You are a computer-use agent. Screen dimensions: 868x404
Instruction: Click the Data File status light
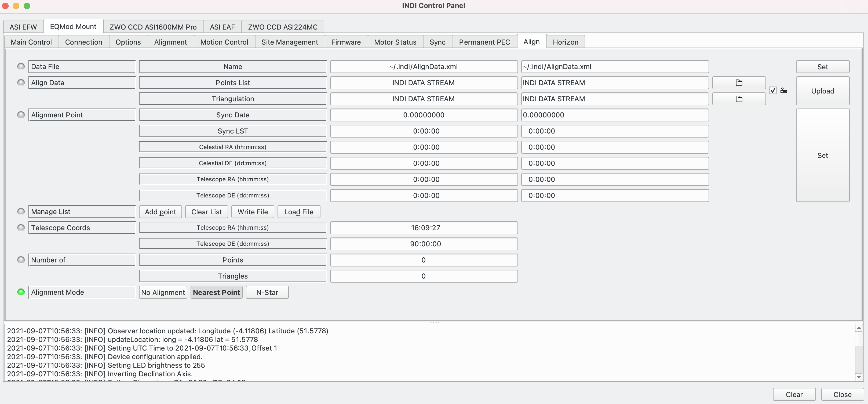pyautogui.click(x=21, y=66)
